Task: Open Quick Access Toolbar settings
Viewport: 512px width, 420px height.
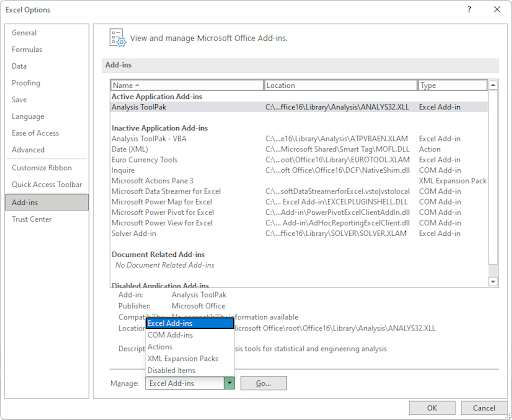Action: point(47,184)
